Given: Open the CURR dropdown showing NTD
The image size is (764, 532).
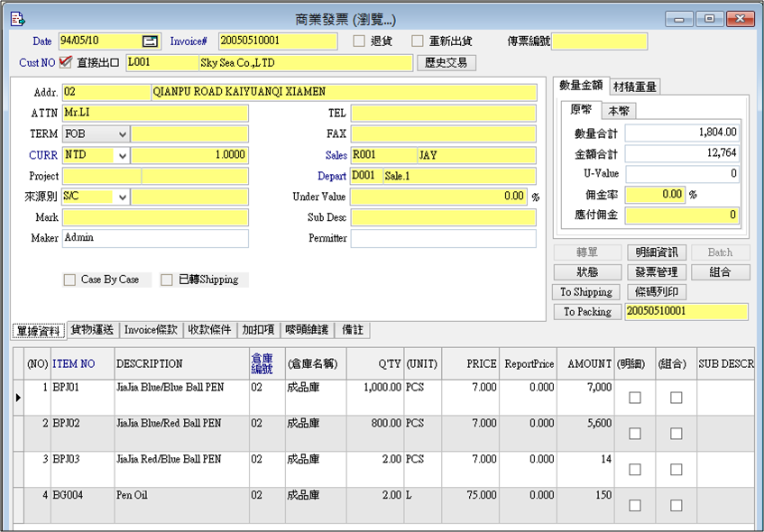Looking at the screenshot, I should coord(123,155).
